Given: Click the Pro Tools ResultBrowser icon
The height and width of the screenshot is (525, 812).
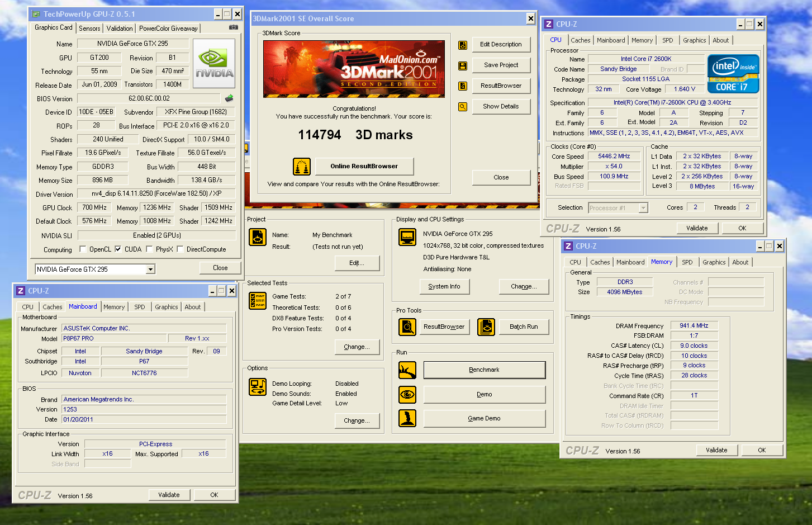Looking at the screenshot, I should tap(407, 327).
